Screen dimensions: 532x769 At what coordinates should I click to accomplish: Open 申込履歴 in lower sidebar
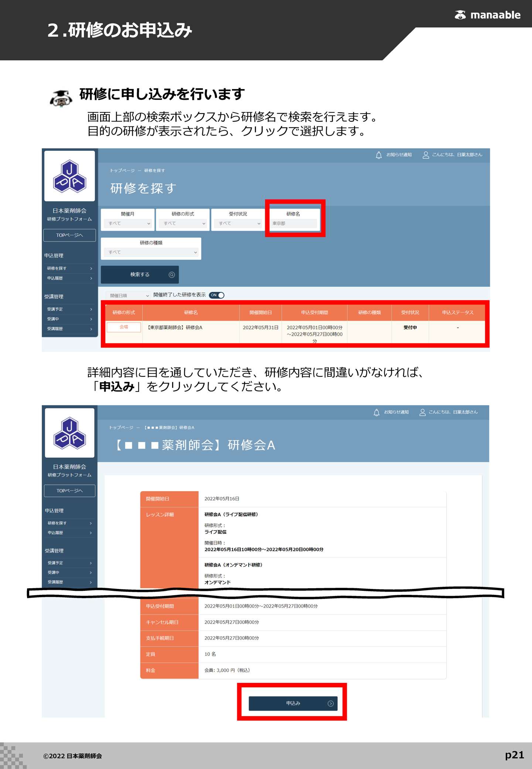point(69,533)
